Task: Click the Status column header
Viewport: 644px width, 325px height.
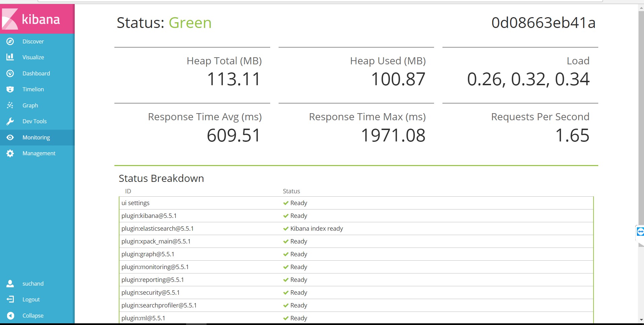Action: 291,191
